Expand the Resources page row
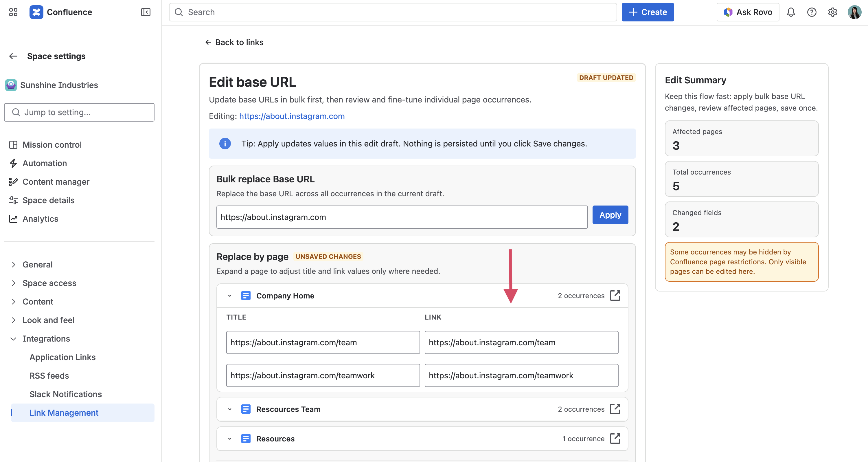 230,439
